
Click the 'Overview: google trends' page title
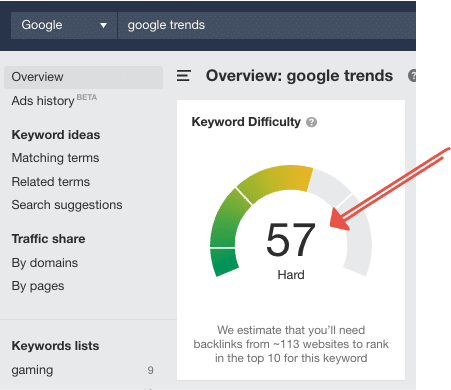299,76
